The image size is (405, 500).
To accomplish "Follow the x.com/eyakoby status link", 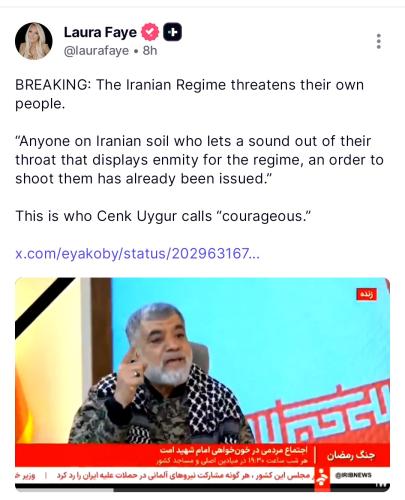I will 137,254.
